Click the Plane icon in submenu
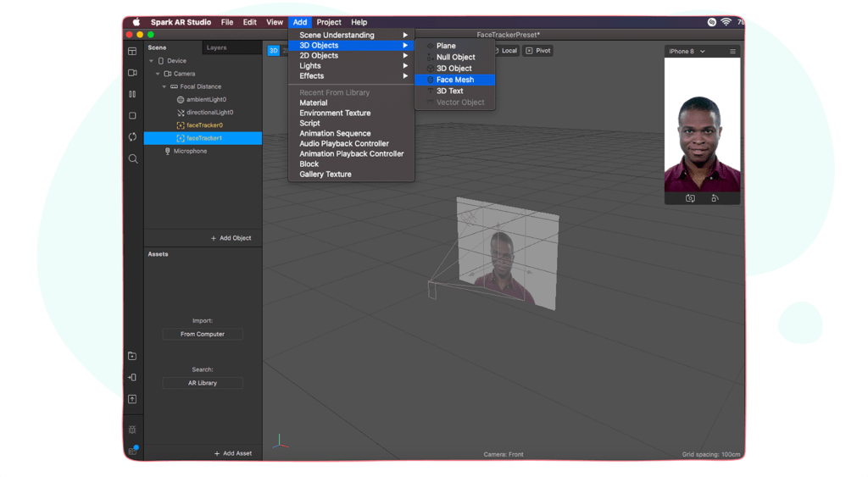The image size is (868, 477). pyautogui.click(x=430, y=46)
